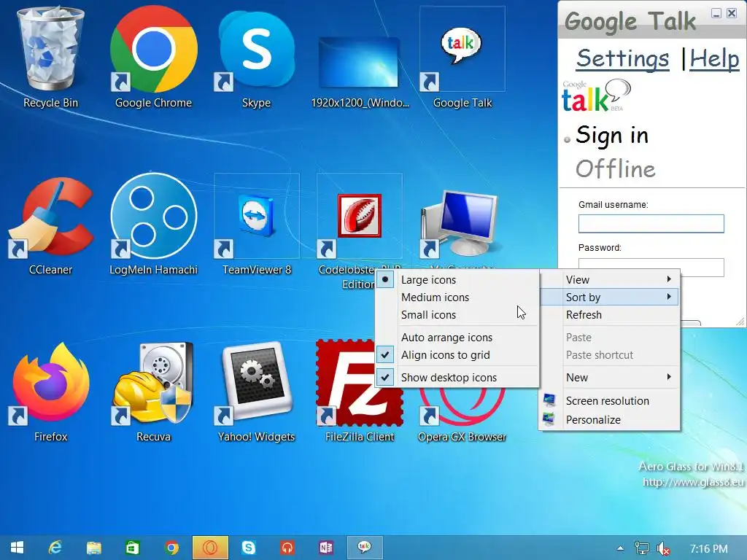Open the headphones music app in taskbar

287,548
